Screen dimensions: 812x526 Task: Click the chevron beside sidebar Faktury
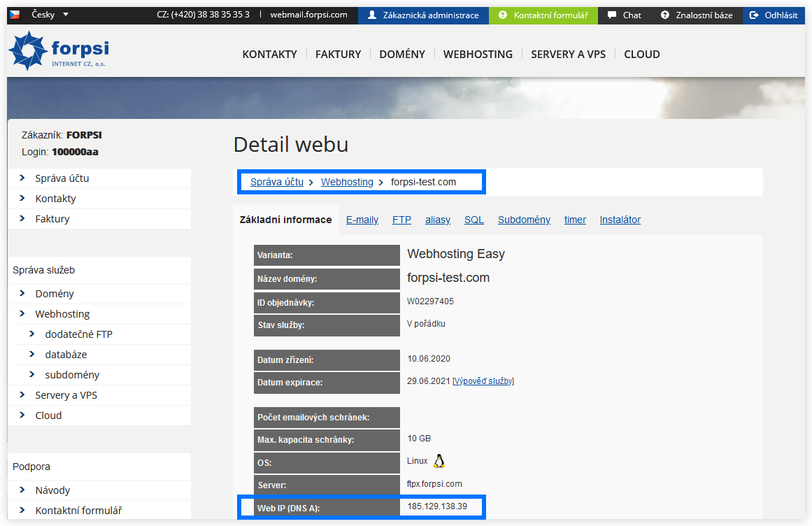click(x=22, y=218)
